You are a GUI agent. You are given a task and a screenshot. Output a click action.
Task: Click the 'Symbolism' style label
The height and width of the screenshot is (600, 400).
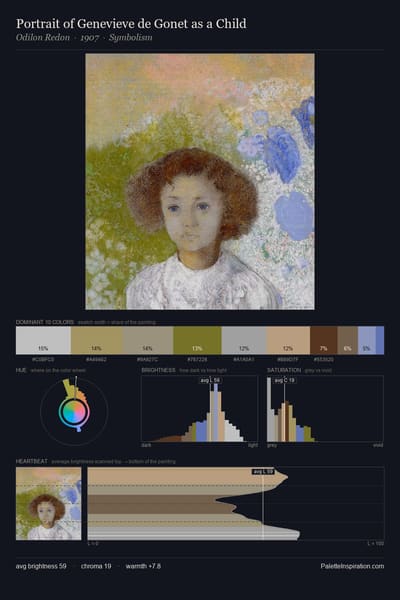coord(131,38)
